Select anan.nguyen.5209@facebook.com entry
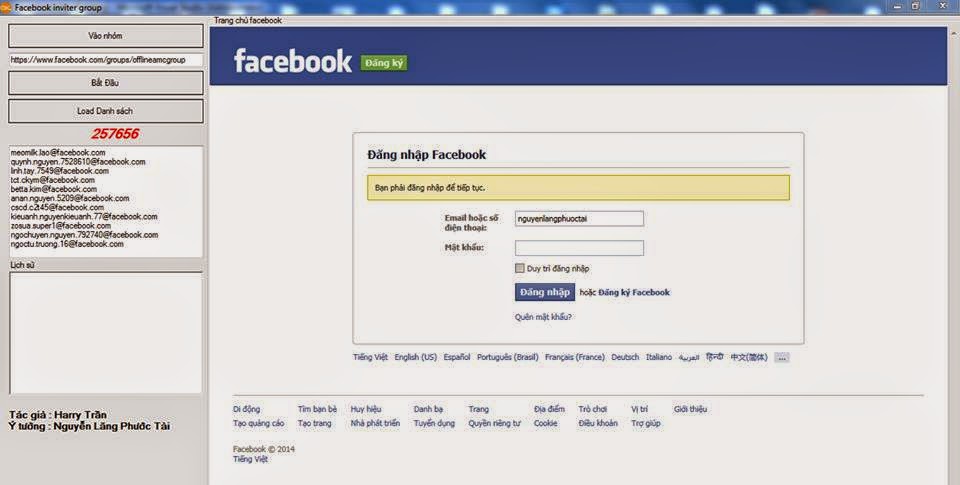This screenshot has width=960, height=485. pos(70,198)
